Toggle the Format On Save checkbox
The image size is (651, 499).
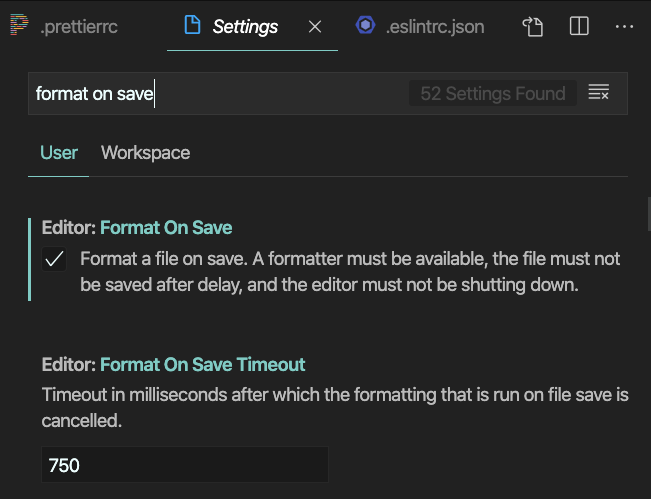click(55, 260)
